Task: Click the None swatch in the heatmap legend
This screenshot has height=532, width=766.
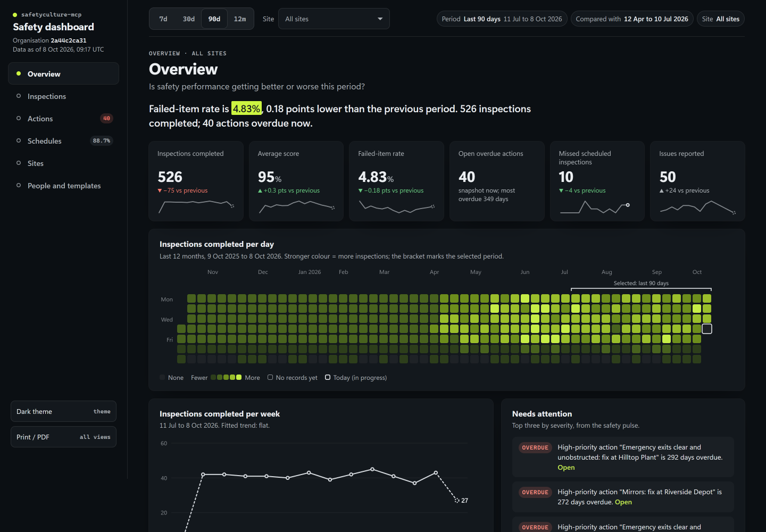Action: [162, 378]
